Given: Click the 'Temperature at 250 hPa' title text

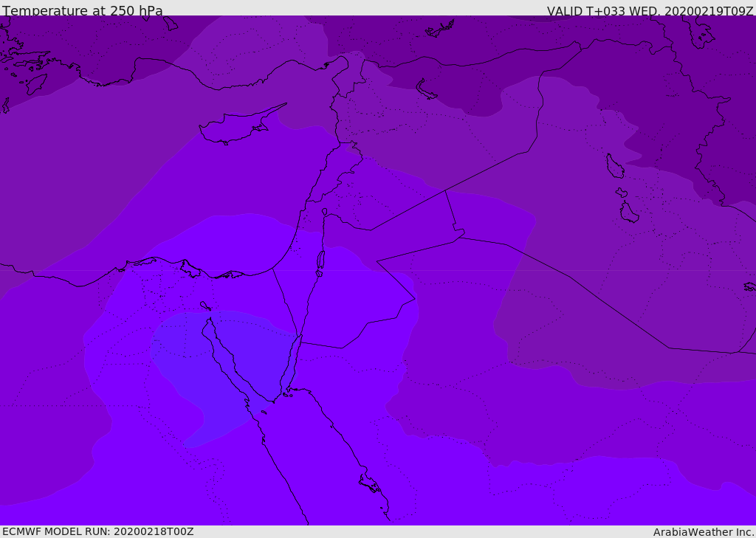Looking at the screenshot, I should click(x=83, y=10).
